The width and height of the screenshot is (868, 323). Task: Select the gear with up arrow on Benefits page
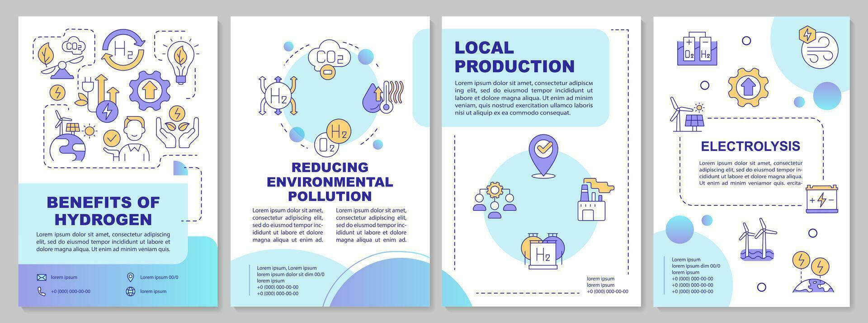[149, 91]
